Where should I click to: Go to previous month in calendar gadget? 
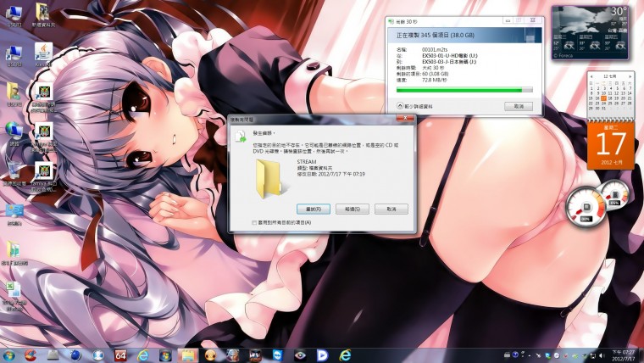pos(591,76)
